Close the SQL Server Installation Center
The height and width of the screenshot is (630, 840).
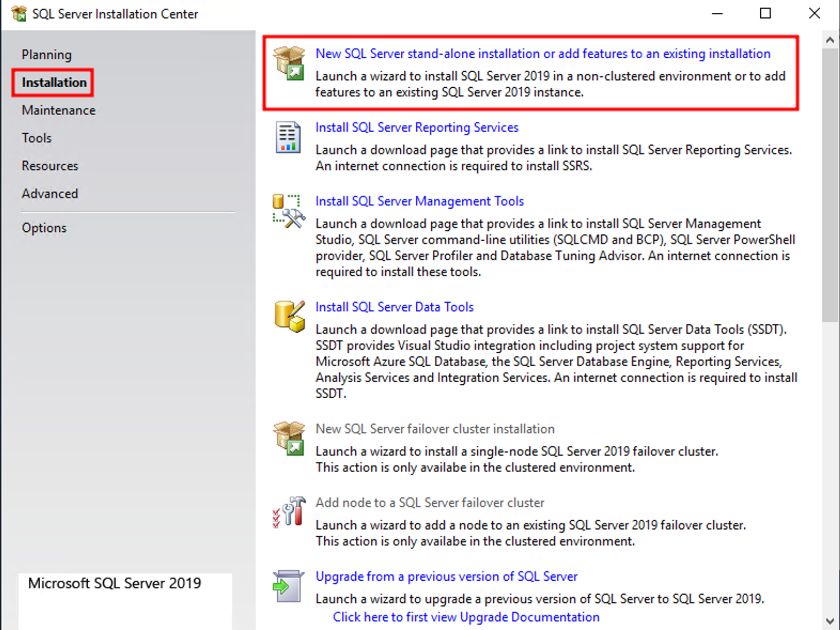[x=814, y=13]
